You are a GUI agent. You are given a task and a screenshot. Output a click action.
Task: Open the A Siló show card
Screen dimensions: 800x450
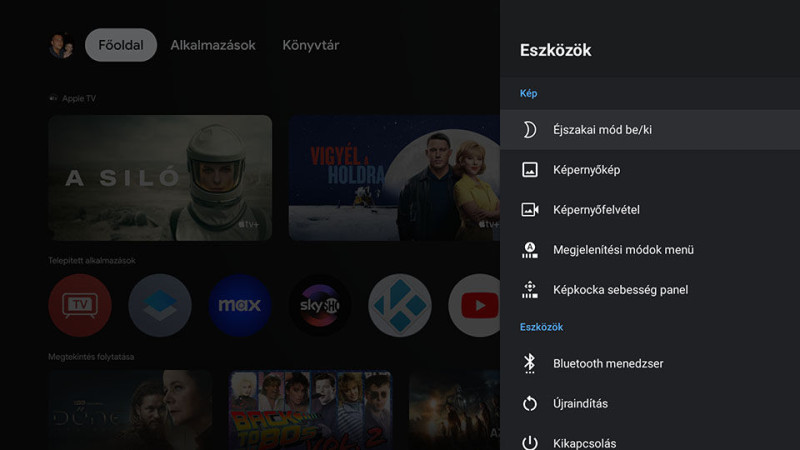(x=160, y=178)
